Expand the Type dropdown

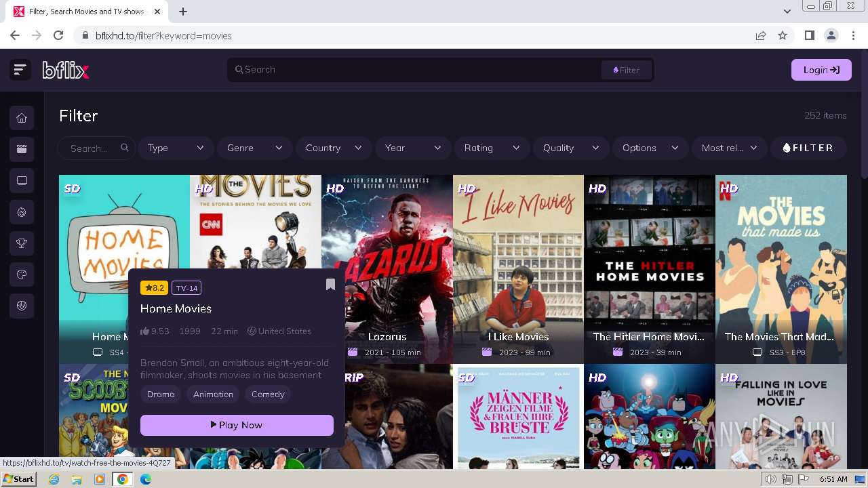coord(176,148)
